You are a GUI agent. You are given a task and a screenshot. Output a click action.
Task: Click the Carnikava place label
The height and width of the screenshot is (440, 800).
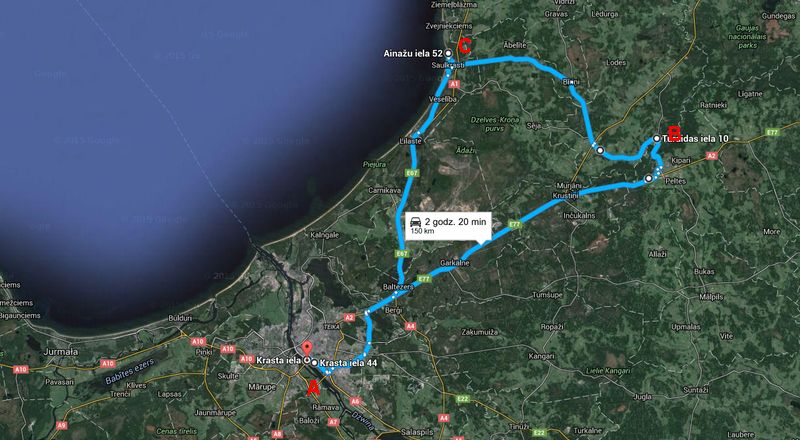click(383, 190)
